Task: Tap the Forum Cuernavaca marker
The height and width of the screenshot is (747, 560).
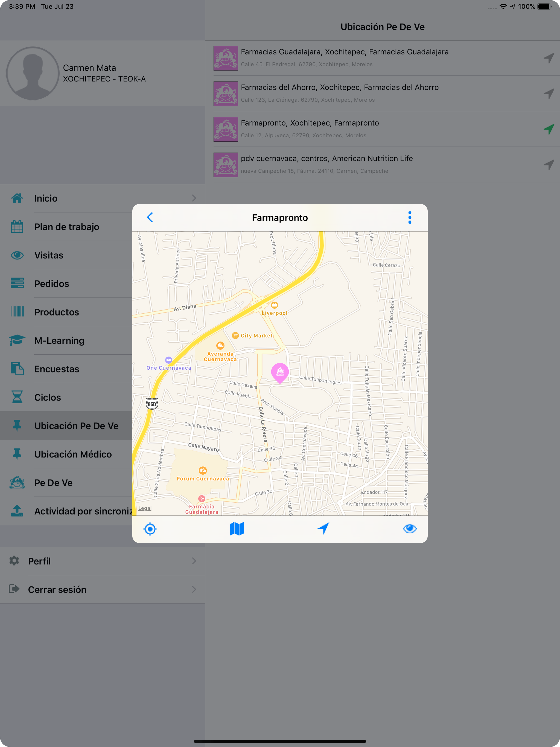Action: (x=203, y=470)
